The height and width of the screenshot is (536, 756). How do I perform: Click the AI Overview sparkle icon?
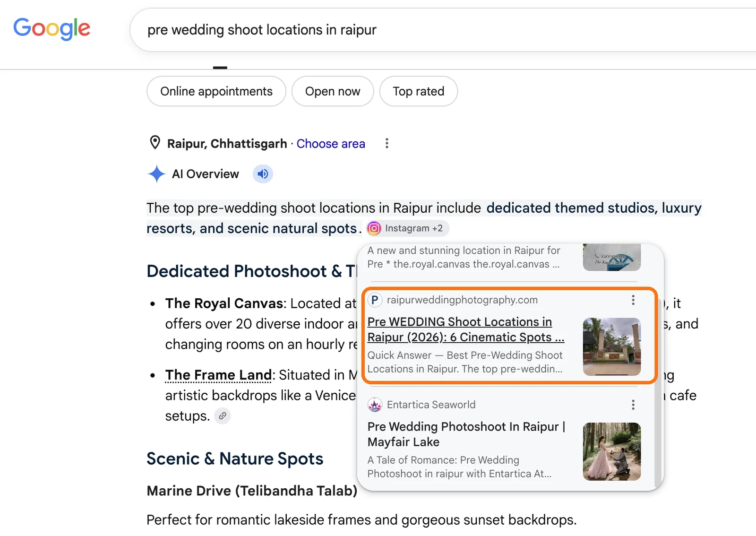tap(156, 174)
